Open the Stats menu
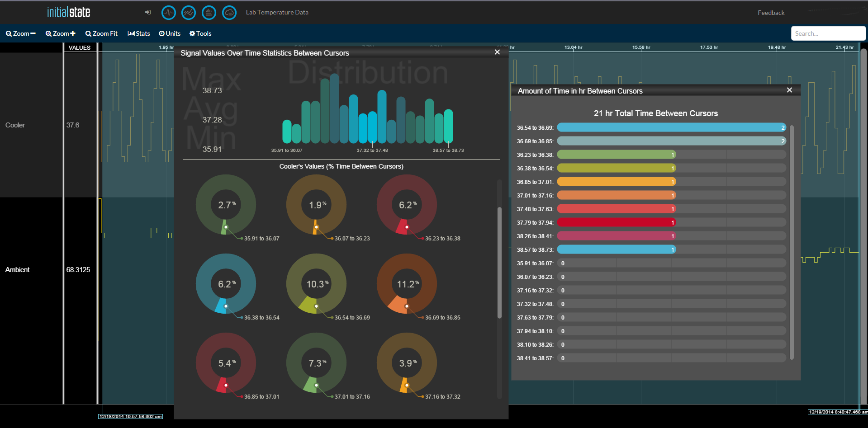The width and height of the screenshot is (868, 428). (139, 33)
